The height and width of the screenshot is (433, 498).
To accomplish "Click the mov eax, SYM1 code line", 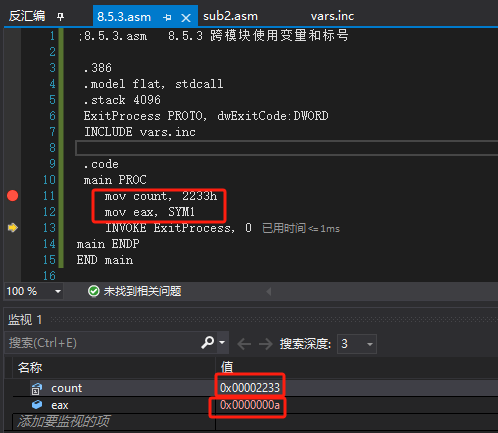I will 150,212.
